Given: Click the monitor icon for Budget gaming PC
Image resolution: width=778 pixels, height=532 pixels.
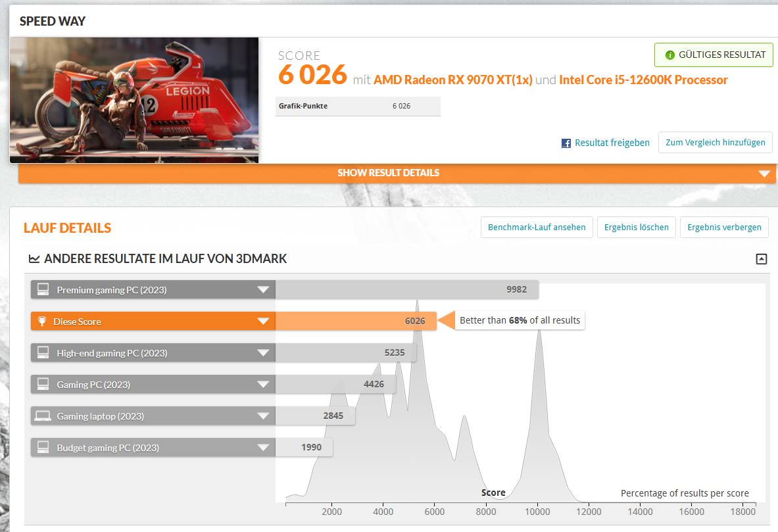Looking at the screenshot, I should [x=43, y=447].
